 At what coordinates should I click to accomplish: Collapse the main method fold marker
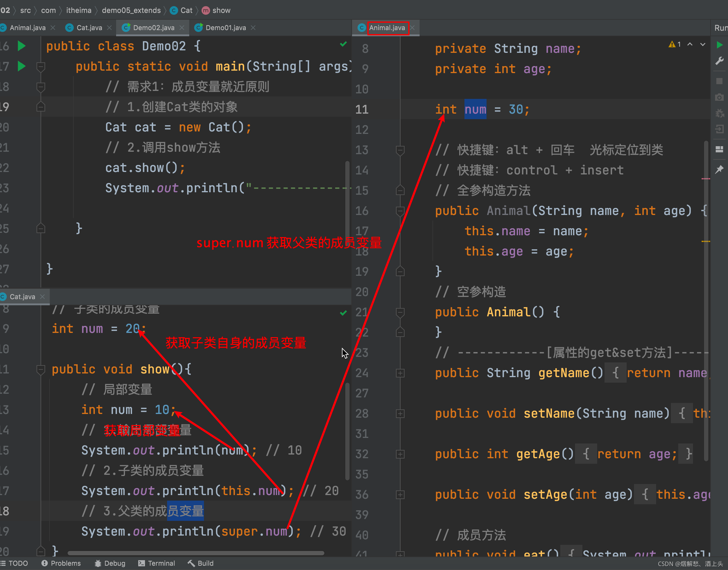pos(41,66)
